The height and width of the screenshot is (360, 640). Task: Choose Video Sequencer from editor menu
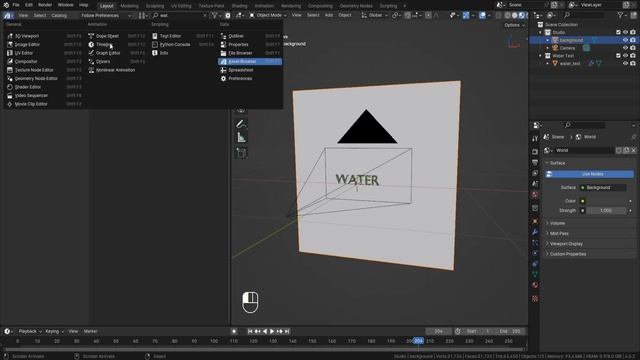click(44, 96)
